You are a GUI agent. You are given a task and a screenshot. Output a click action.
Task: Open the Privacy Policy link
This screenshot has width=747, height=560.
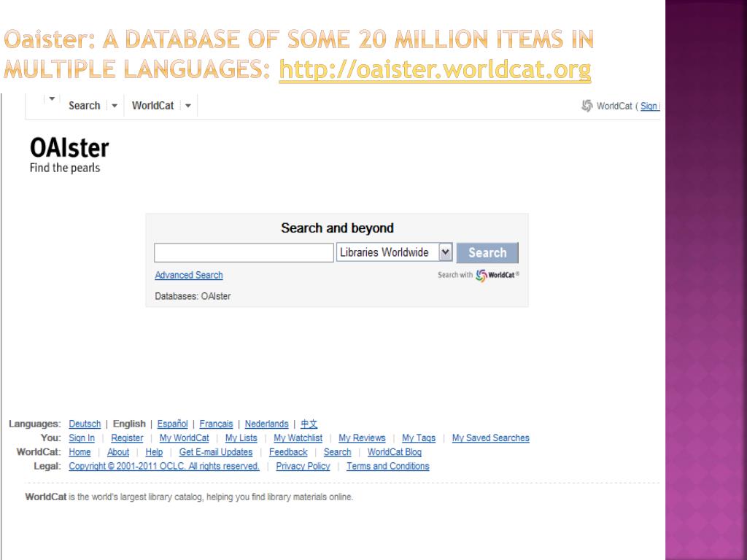click(x=303, y=467)
